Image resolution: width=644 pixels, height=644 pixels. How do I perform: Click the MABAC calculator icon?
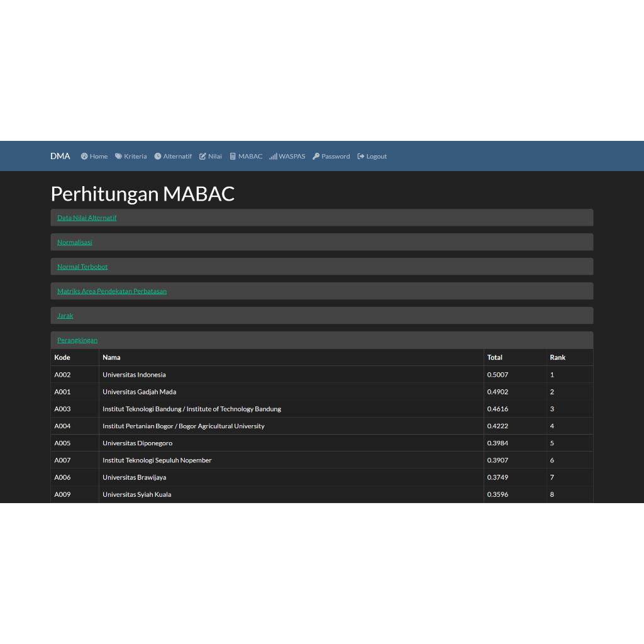point(233,156)
